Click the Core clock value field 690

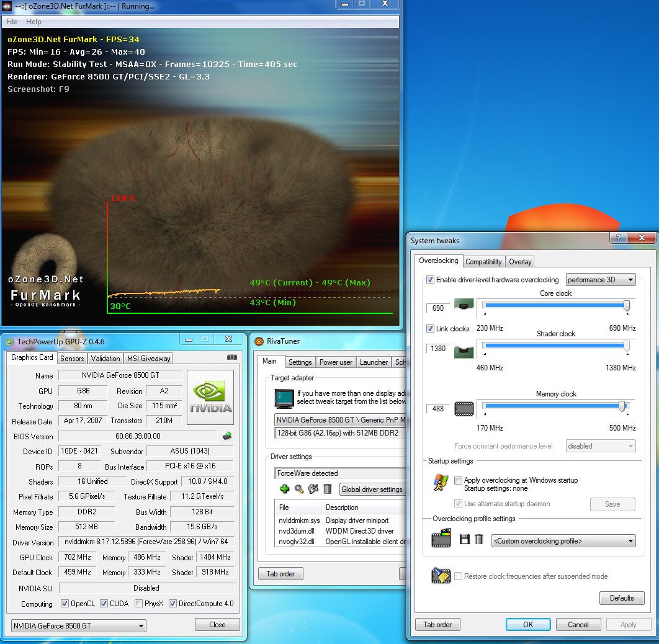(x=437, y=308)
